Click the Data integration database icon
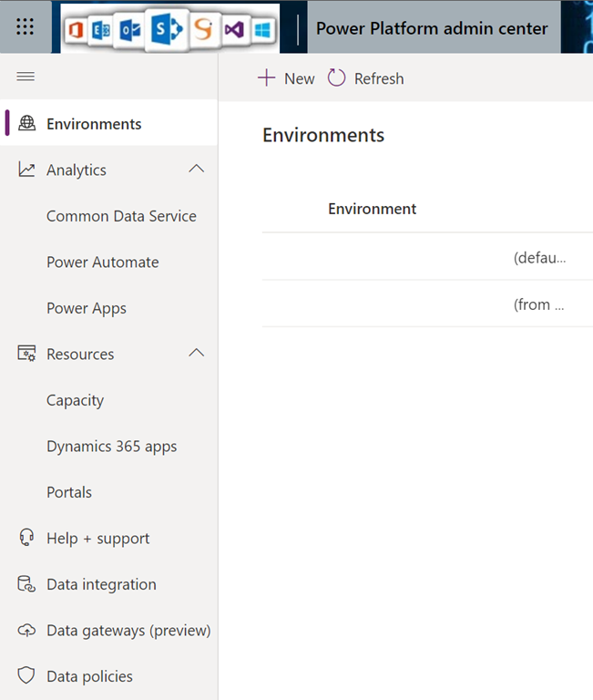Viewport: 593px width, 700px height. (26, 584)
